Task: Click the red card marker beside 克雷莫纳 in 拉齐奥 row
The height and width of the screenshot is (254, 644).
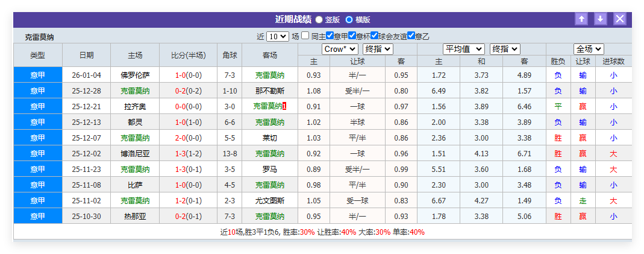Action: click(x=284, y=106)
